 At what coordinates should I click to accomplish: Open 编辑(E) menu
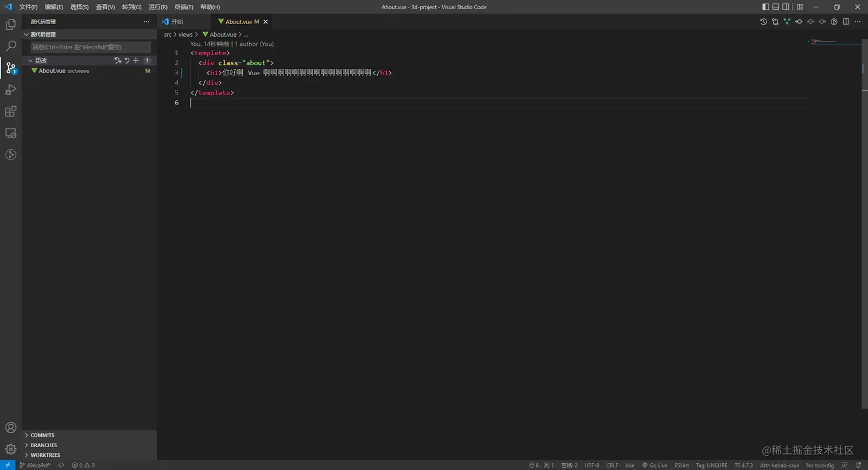coord(54,7)
